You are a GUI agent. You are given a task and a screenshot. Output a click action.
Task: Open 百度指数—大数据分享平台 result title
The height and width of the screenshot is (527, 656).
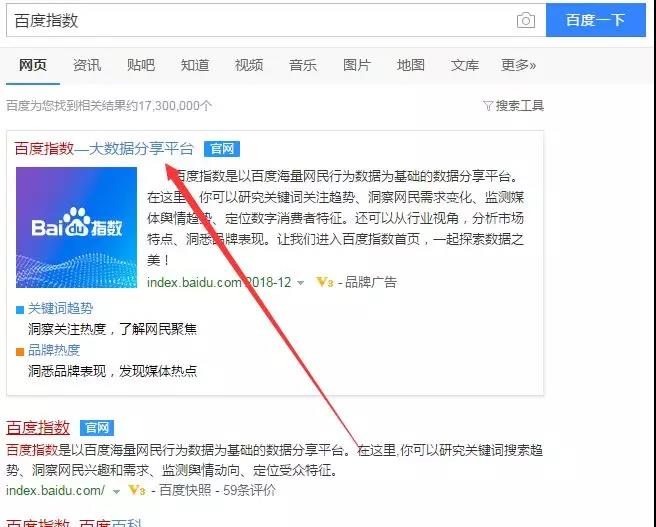coord(104,148)
